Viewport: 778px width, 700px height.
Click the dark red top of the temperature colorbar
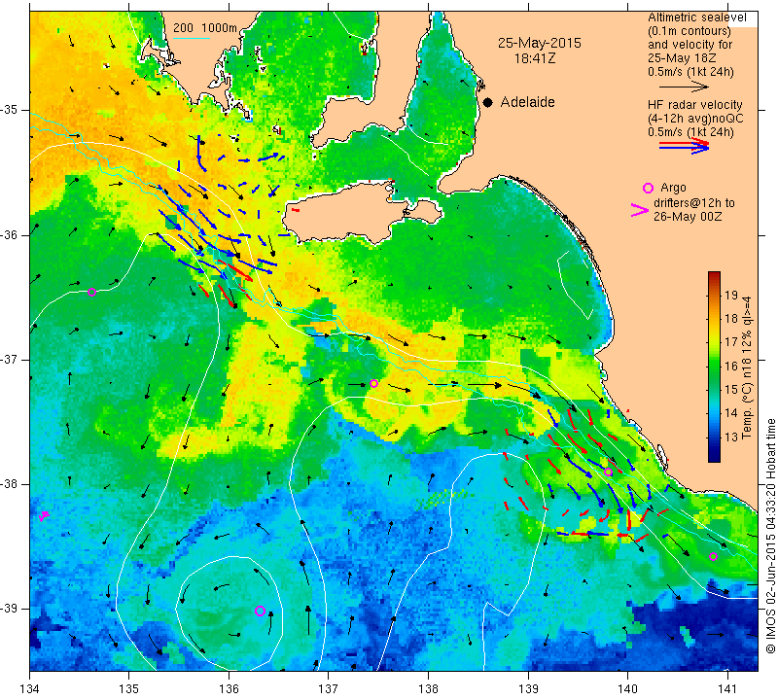point(714,275)
